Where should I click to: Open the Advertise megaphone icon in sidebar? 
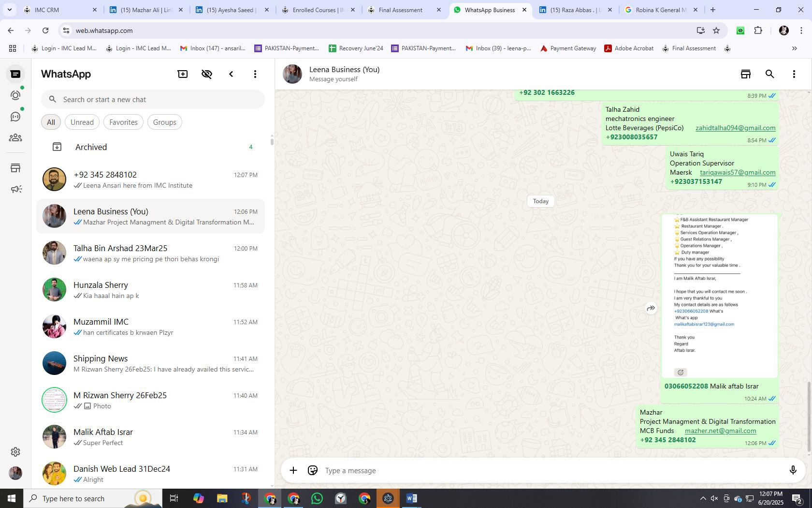pyautogui.click(x=15, y=189)
